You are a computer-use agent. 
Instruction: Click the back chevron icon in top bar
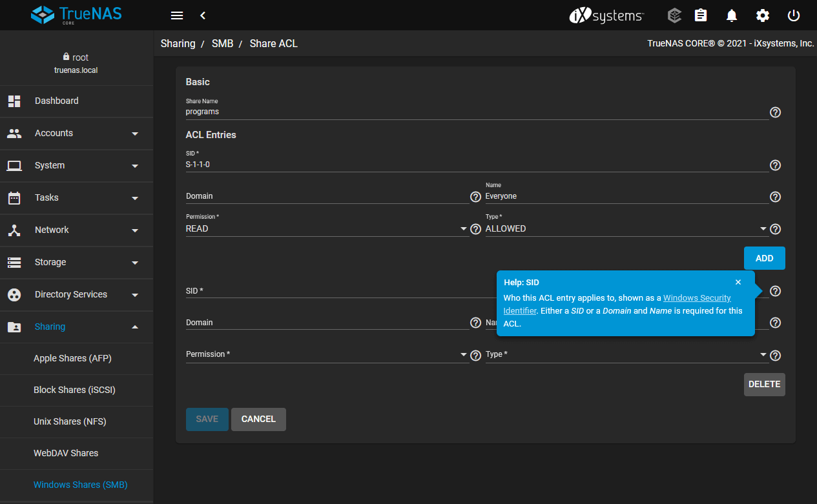click(x=203, y=15)
